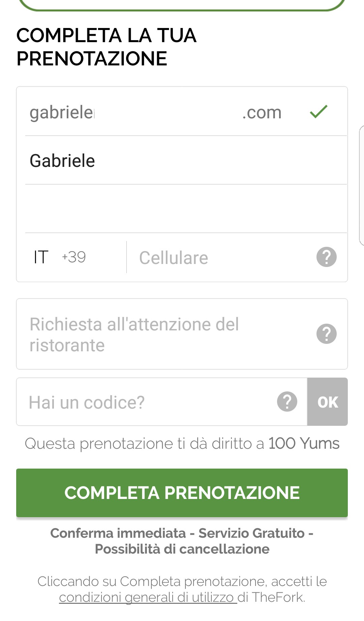
Task: Open the IT country selector
Action: (x=41, y=257)
